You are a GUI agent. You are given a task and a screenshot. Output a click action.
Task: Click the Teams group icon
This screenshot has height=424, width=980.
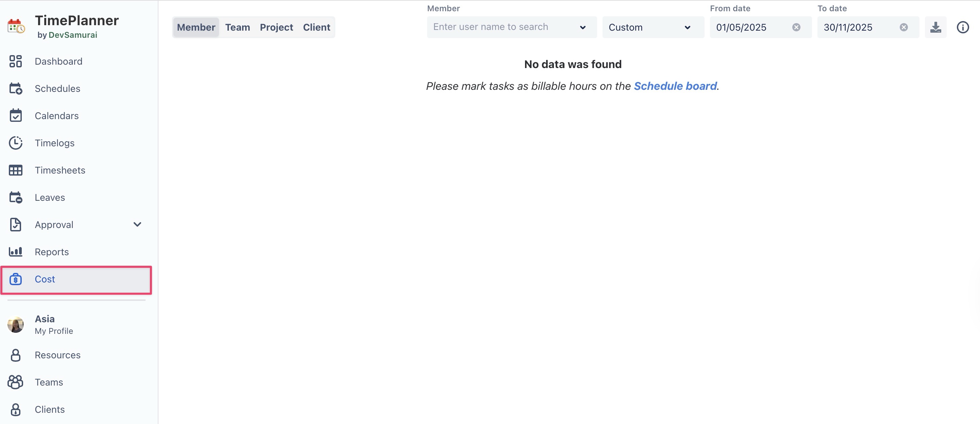(16, 382)
